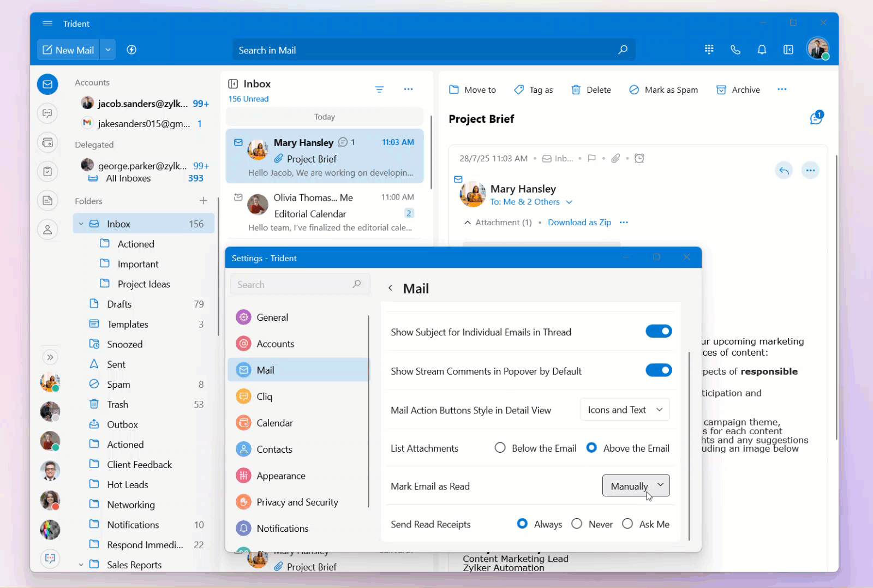Open Accounts settings category
Image resolution: width=873 pixels, height=588 pixels.
(x=298, y=344)
